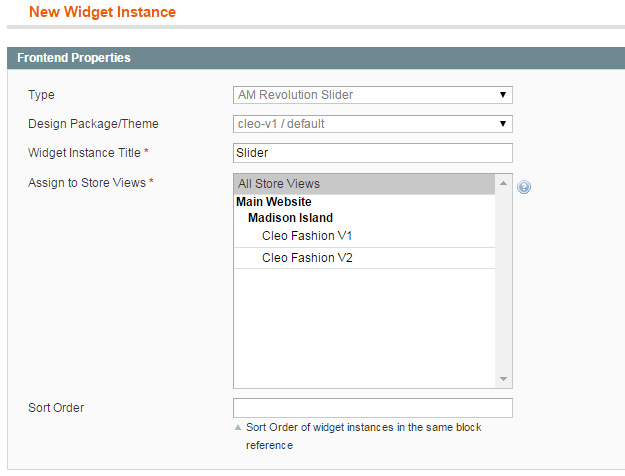The height and width of the screenshot is (476, 625).
Task: Click the Frontend Properties section header
Action: point(74,58)
